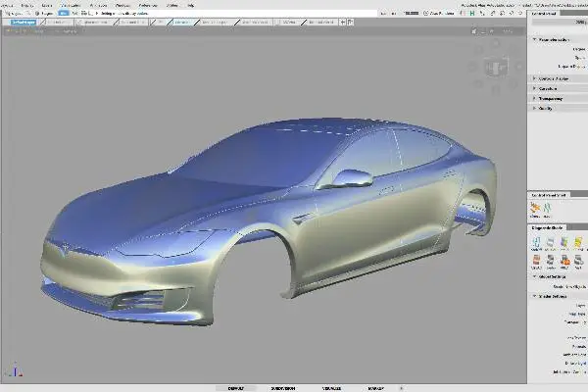This screenshot has height=392, width=588.
Task: Switch to the DEFAULT workspace tab
Action: pos(236,388)
